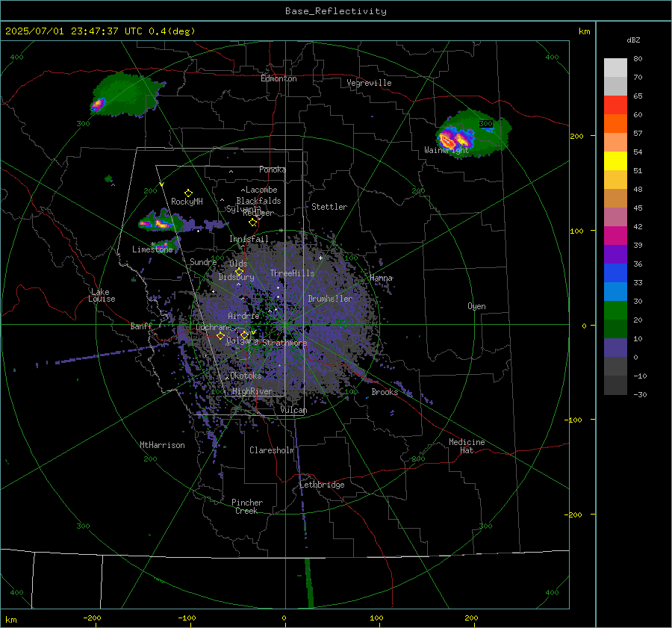
Task: Click the ThreeHills label
Action: 292,273
